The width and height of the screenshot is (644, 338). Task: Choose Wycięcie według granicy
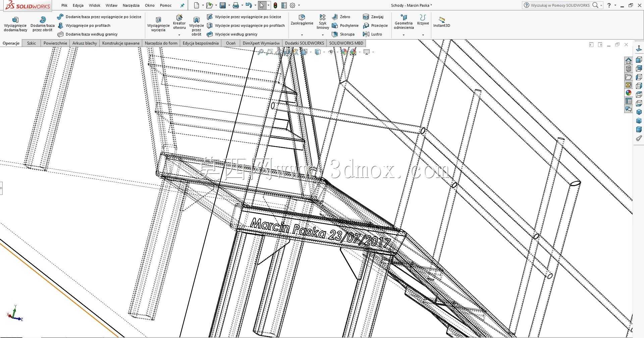click(x=232, y=34)
